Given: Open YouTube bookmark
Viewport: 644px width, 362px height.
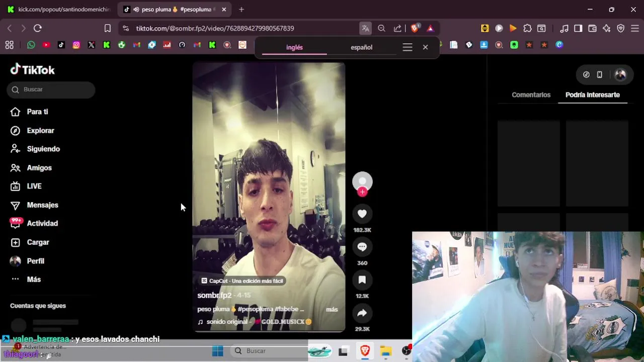Looking at the screenshot, I should tap(46, 45).
